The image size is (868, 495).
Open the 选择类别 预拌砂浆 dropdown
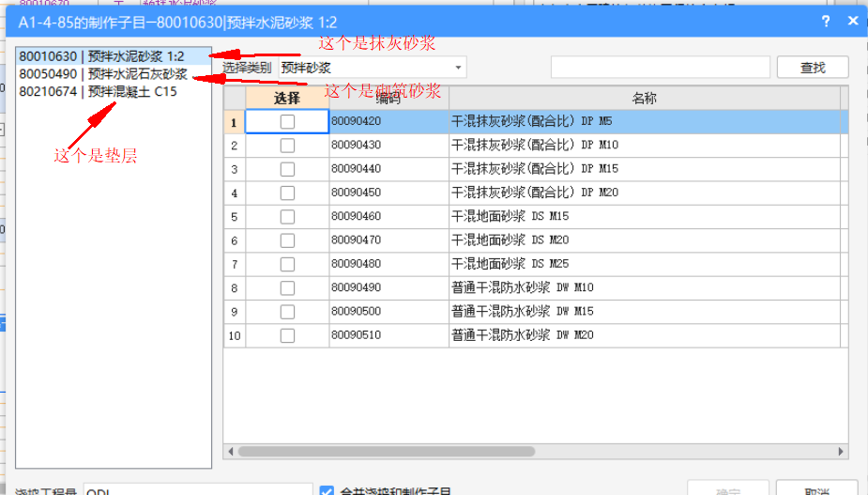click(x=373, y=68)
